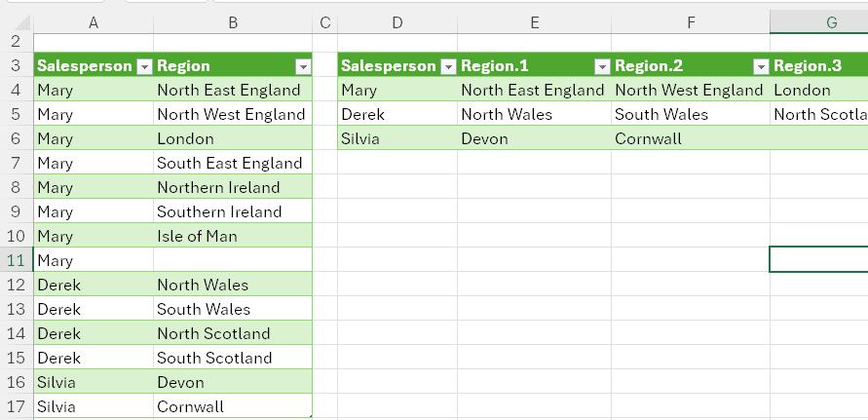Viewport: 868px width, 420px height.
Task: Expand the Region.2 filter dropdown
Action: click(762, 67)
